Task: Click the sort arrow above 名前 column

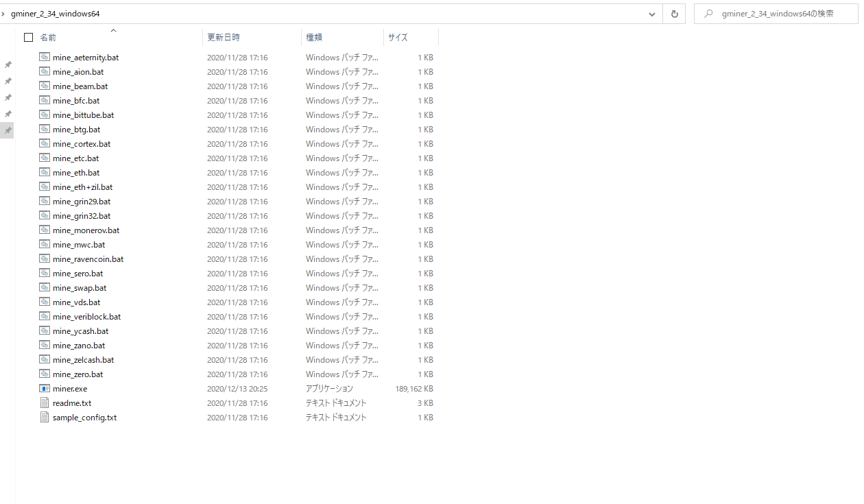Action: tap(114, 30)
